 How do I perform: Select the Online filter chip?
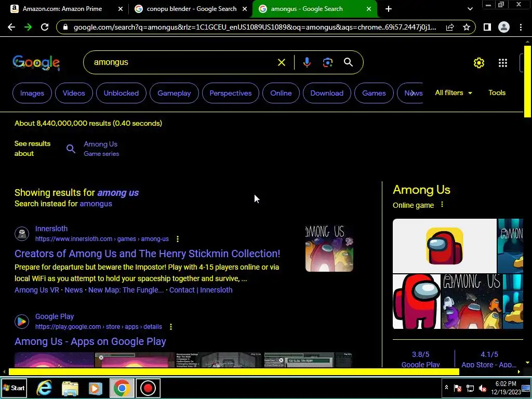click(x=281, y=93)
